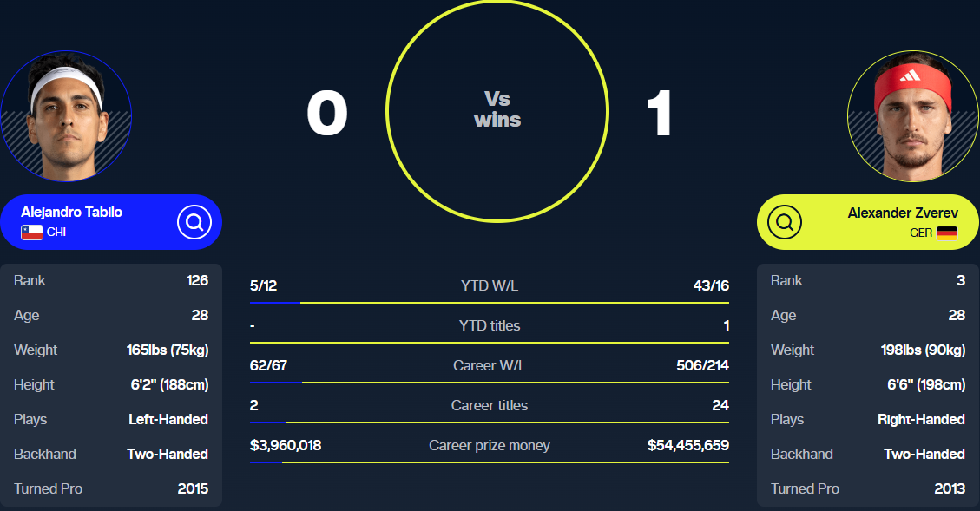Click the Germany flag icon
Image resolution: width=980 pixels, height=511 pixels.
pyautogui.click(x=946, y=233)
